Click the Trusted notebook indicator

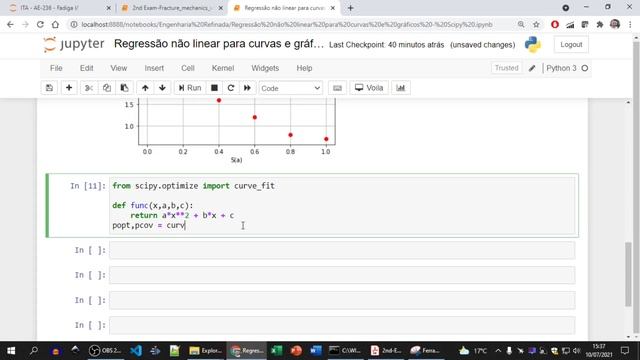pos(506,68)
